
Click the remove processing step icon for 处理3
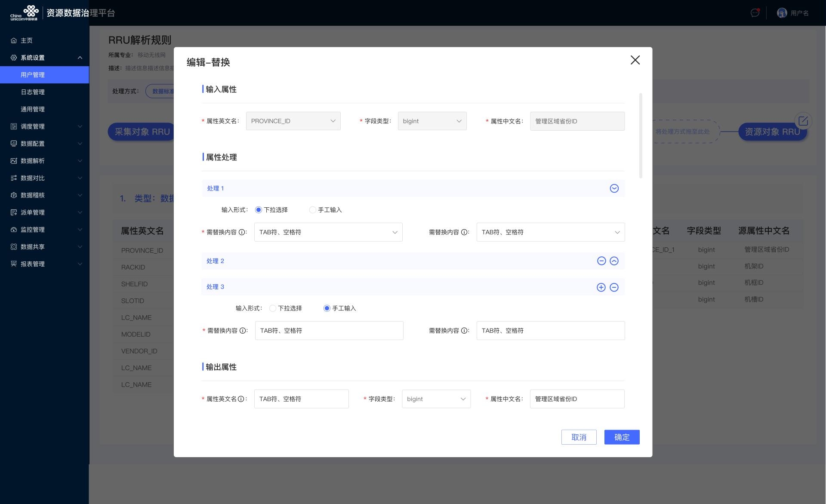pos(614,287)
